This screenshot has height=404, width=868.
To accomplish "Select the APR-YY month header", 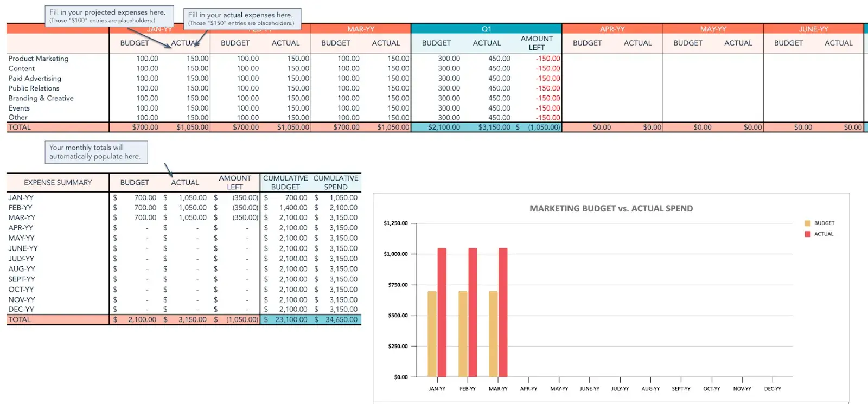I will point(612,29).
